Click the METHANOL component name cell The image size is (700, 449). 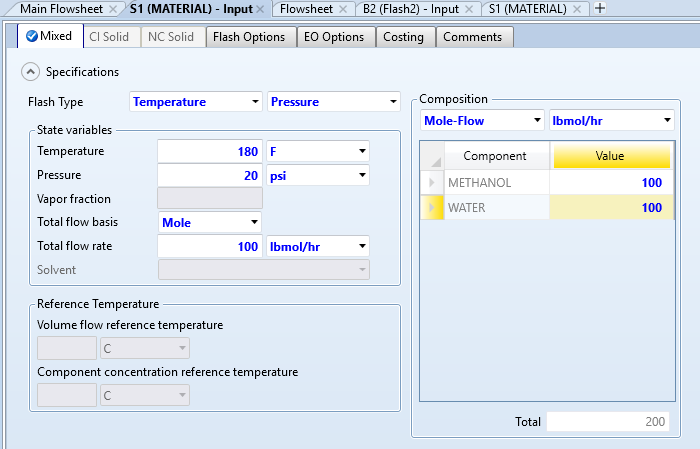[496, 182]
